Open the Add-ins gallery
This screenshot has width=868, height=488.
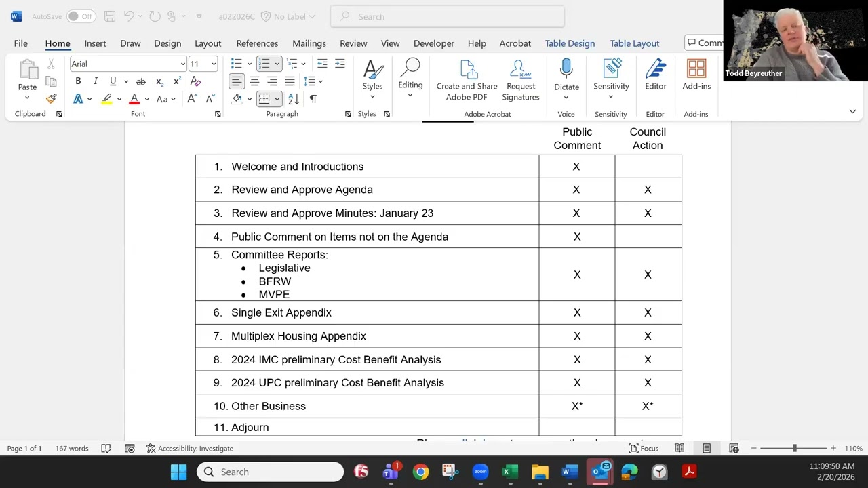[696, 75]
